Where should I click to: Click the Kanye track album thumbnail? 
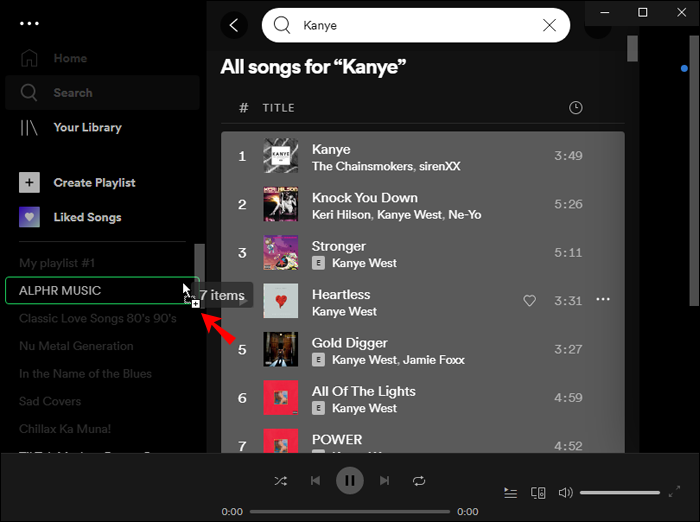coord(281,156)
